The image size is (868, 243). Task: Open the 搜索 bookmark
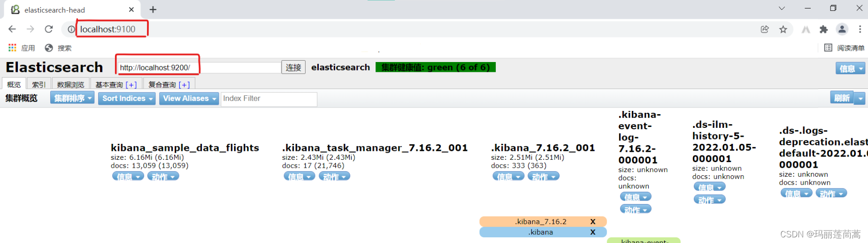tap(58, 48)
